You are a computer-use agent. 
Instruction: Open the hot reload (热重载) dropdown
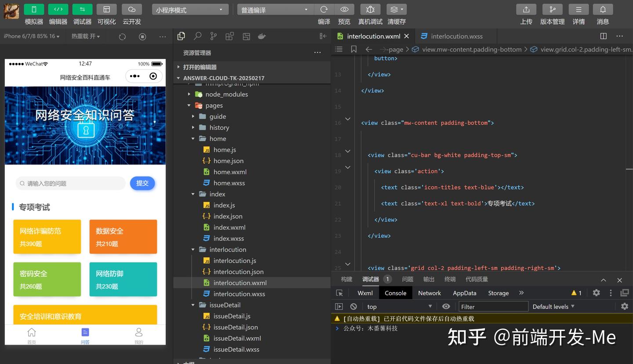coord(85,36)
